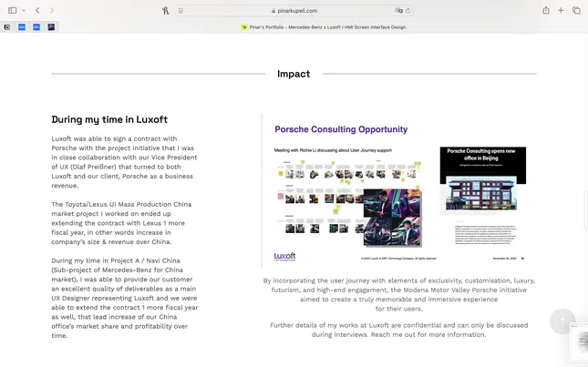Open the translate icon in address bar
This screenshot has height=367, width=588.
click(x=398, y=11)
